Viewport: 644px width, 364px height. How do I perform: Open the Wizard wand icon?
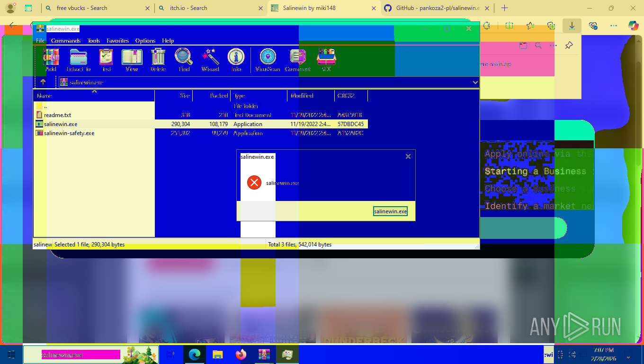(x=210, y=60)
